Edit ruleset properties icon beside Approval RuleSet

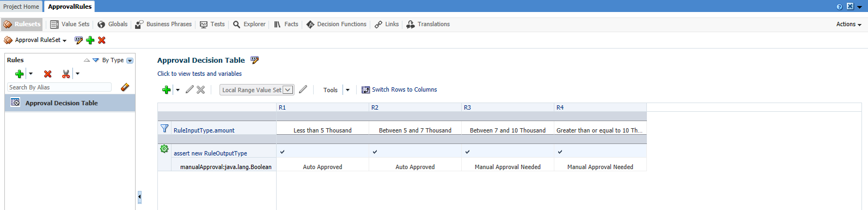79,40
